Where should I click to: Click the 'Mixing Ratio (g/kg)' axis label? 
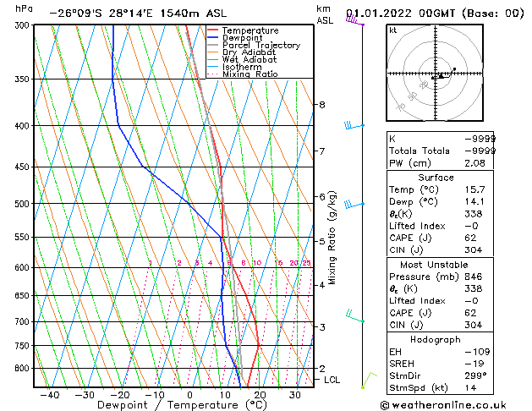[332, 238]
